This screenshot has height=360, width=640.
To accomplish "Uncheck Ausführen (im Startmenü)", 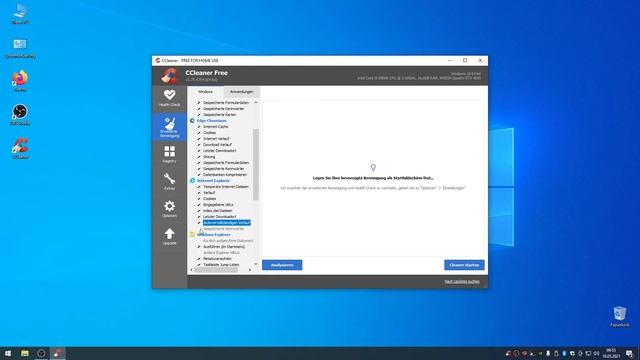I will tap(199, 247).
